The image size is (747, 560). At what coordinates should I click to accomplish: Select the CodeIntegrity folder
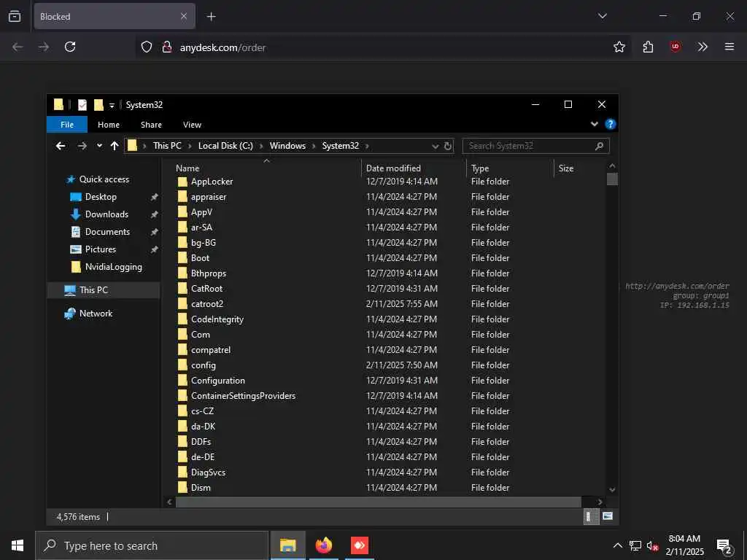(217, 319)
